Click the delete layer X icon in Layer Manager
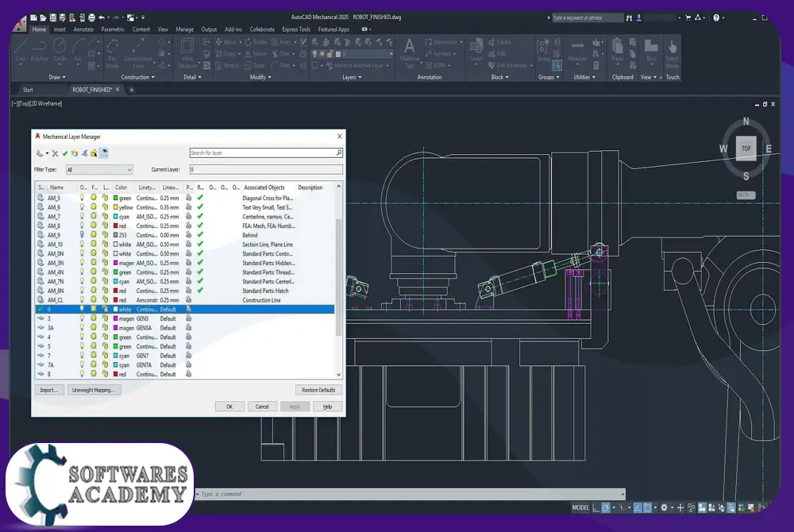 click(x=56, y=153)
